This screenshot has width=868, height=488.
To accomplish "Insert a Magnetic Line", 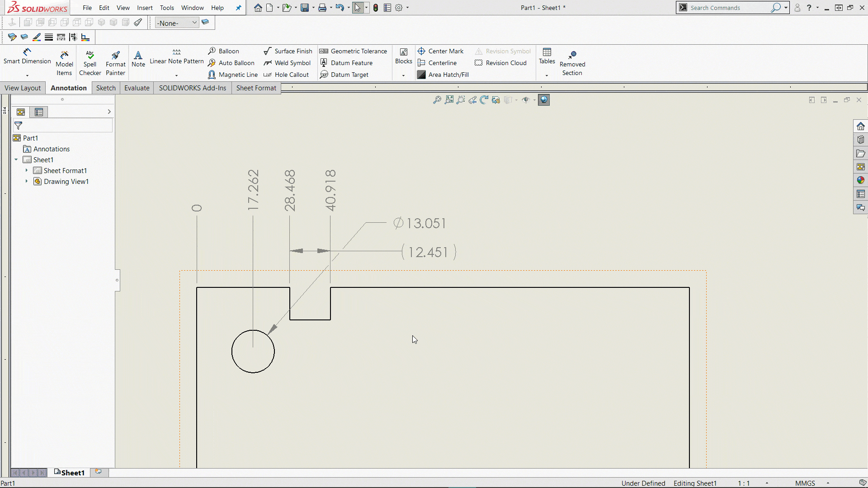I will (x=233, y=75).
